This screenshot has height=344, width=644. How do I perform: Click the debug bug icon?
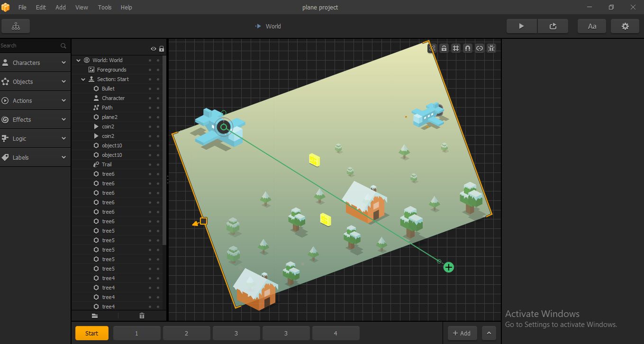pos(491,48)
